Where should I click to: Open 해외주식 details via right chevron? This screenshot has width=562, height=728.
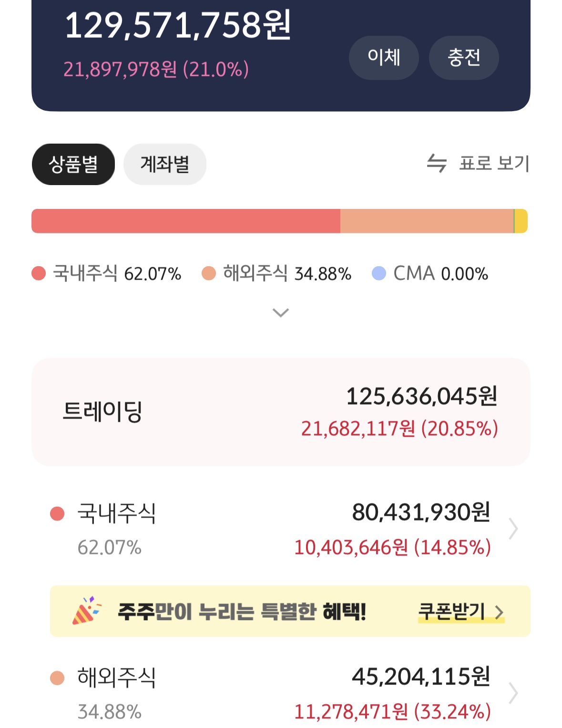[x=513, y=693]
